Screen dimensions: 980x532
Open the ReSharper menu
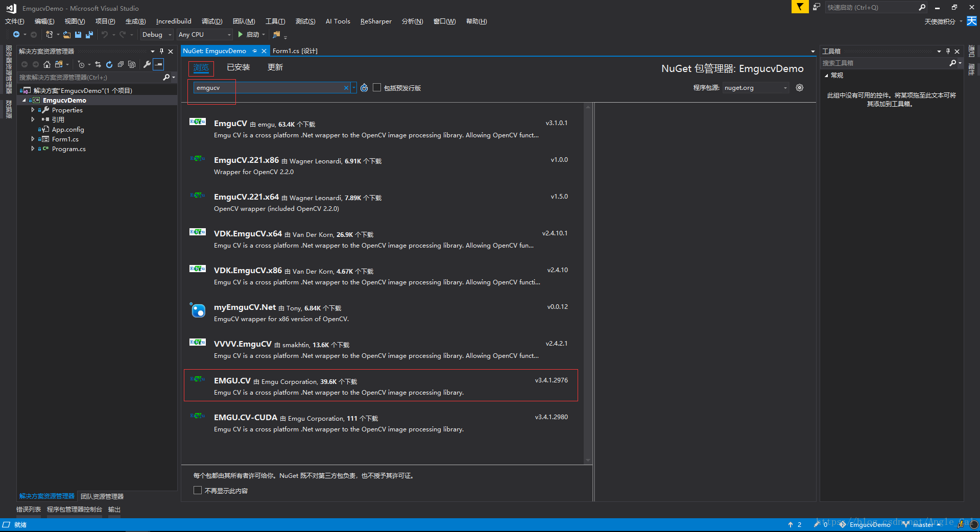click(376, 21)
